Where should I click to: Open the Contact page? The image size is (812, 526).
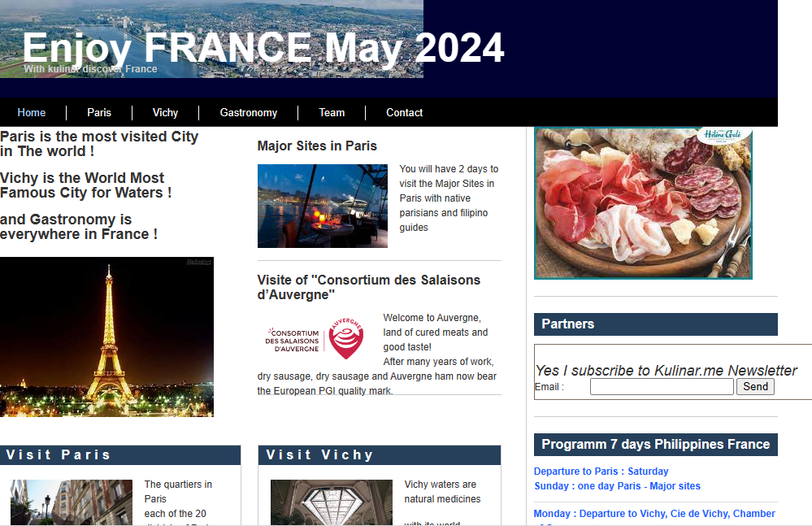[x=405, y=112]
